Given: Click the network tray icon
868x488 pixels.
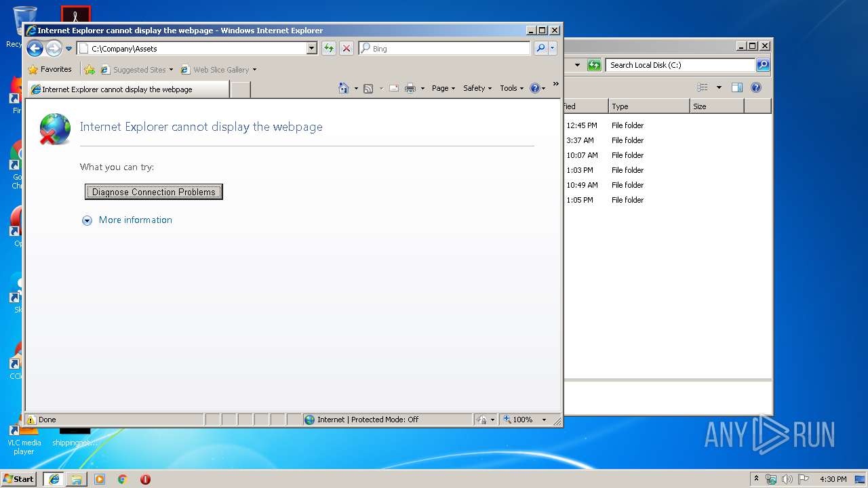Looking at the screenshot, I should coord(771,479).
